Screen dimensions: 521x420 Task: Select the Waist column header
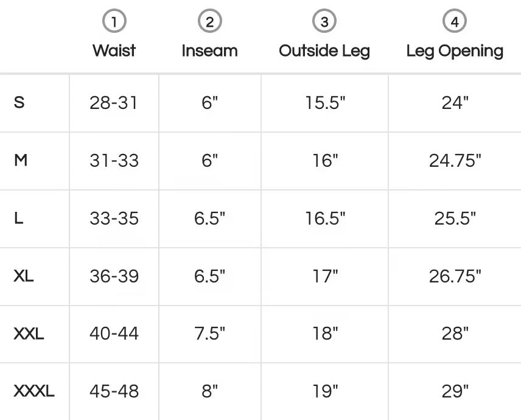[114, 51]
